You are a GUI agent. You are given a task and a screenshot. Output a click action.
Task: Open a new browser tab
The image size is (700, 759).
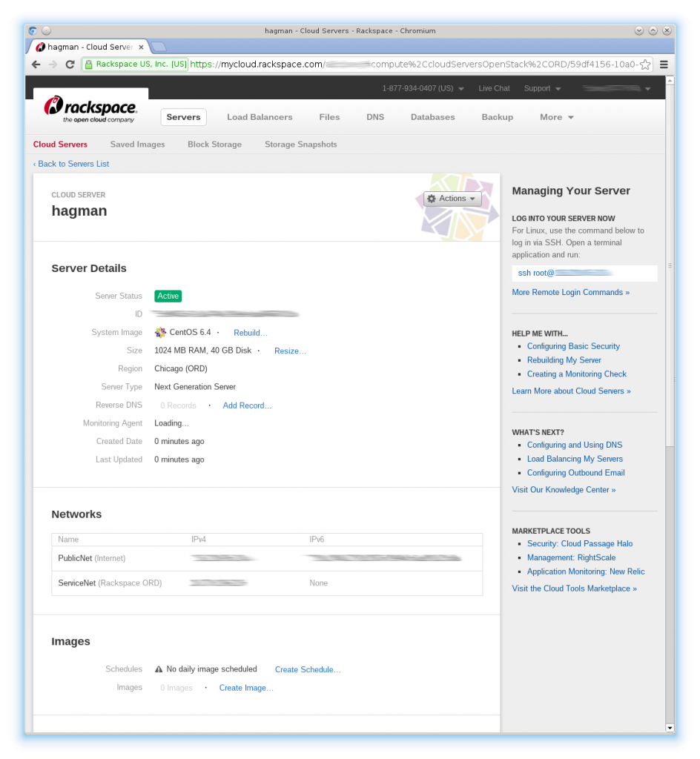click(x=158, y=47)
